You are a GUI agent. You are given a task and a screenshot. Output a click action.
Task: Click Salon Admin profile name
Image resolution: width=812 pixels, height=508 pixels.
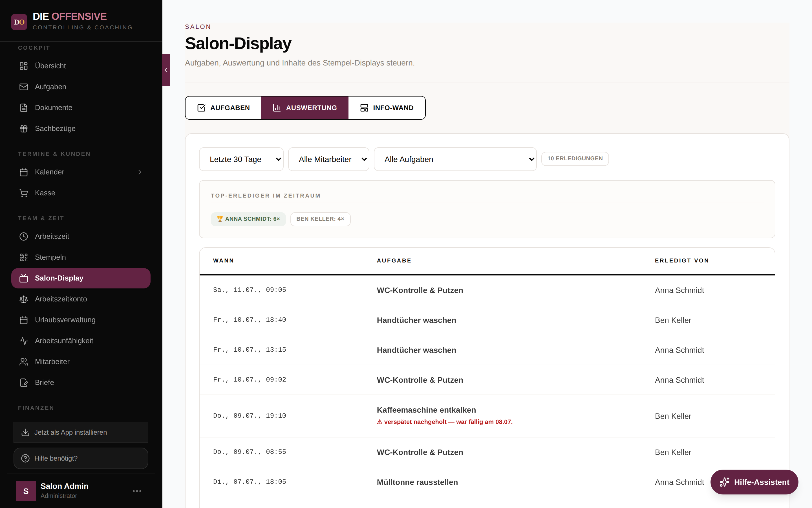click(x=64, y=486)
